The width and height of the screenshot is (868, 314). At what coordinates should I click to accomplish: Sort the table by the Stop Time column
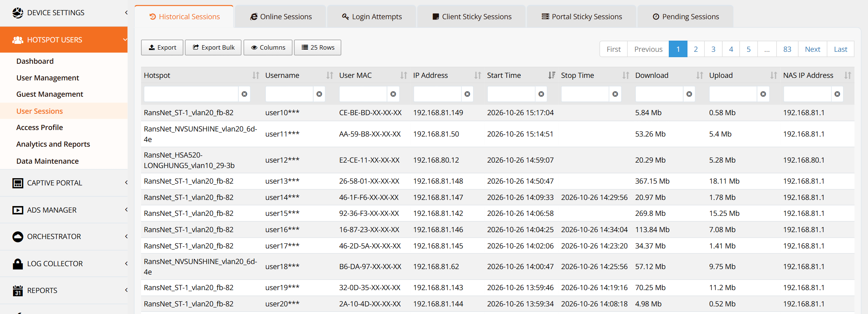coord(626,75)
